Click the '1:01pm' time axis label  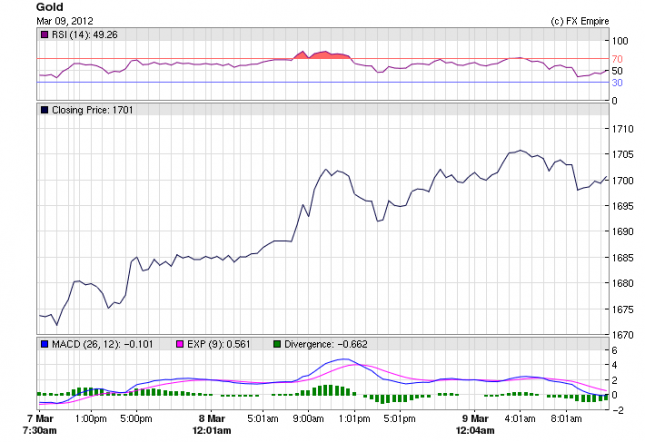coord(354,419)
